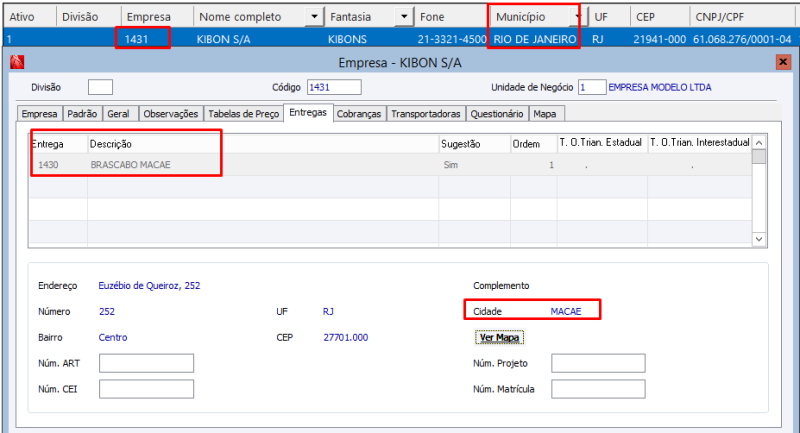Click the Sim value in the Sugestão column

451,165
